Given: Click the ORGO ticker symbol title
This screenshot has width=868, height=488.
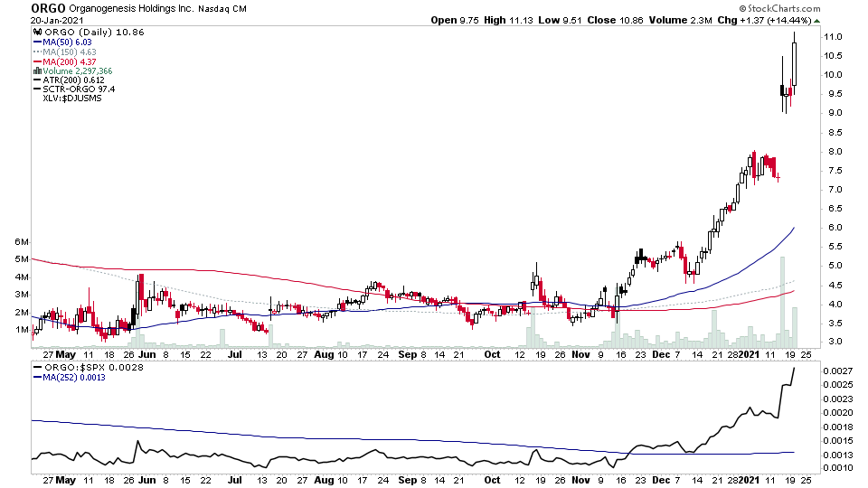Looking at the screenshot, I should pos(48,8).
